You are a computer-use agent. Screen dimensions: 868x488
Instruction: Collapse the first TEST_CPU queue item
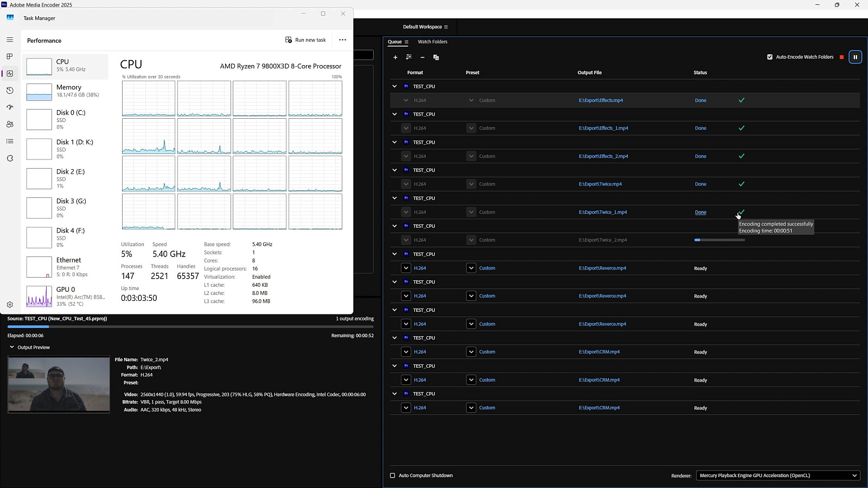pos(394,86)
